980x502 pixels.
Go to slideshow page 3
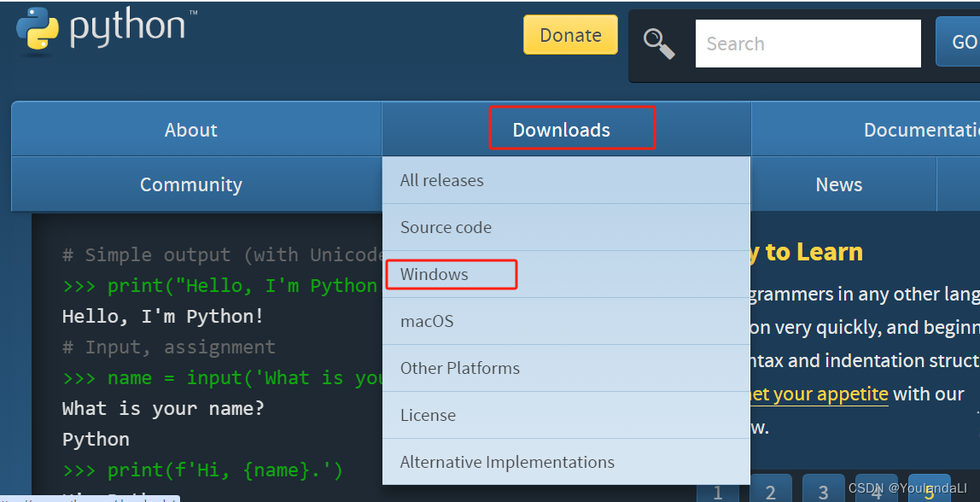coord(822,491)
